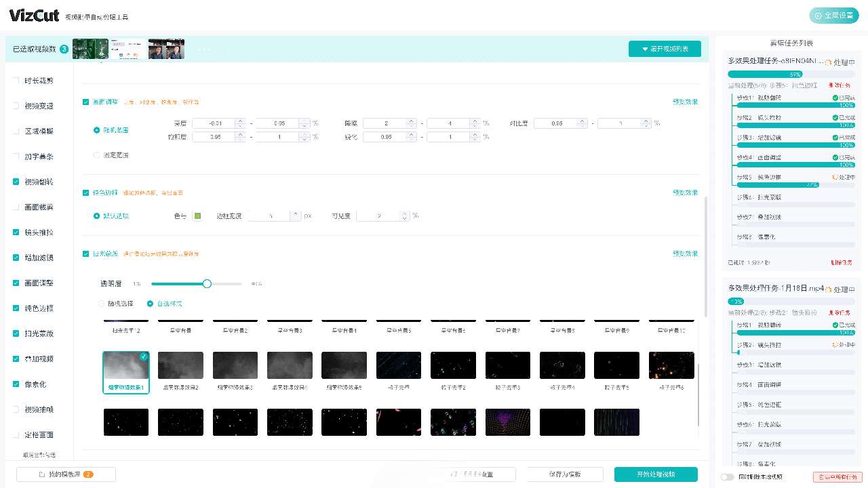Click contrast minimum field showing 0.95

click(x=555, y=123)
